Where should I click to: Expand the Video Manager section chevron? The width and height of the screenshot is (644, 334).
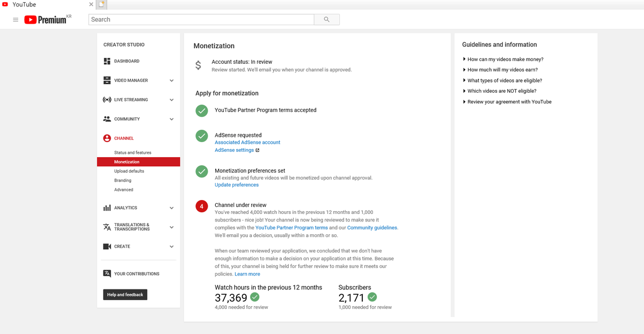172,80
